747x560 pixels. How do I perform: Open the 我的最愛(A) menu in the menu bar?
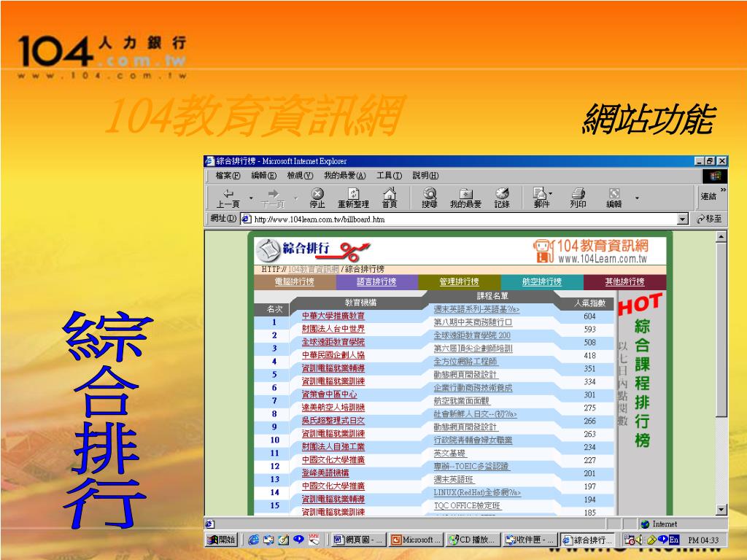pos(345,176)
